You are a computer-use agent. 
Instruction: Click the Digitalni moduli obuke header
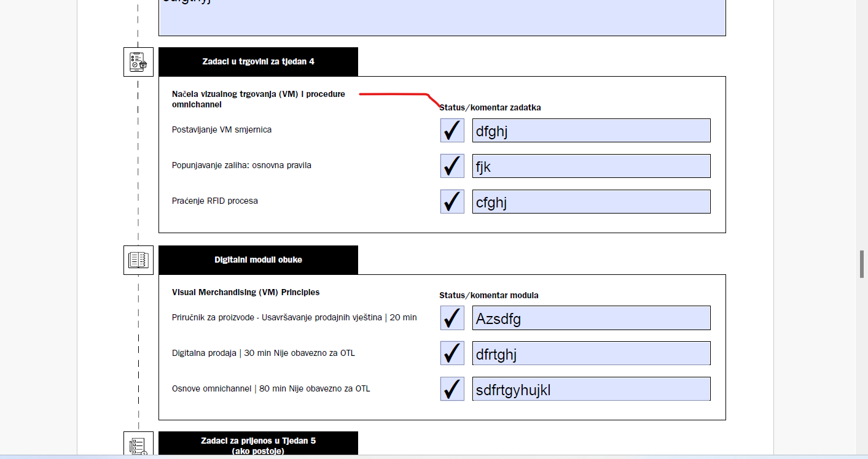258,260
